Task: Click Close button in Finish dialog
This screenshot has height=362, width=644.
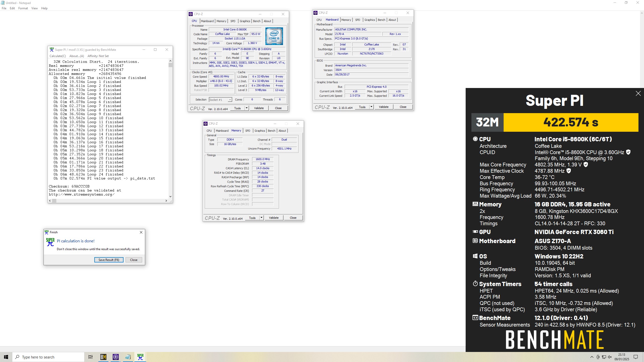Action: tap(134, 260)
